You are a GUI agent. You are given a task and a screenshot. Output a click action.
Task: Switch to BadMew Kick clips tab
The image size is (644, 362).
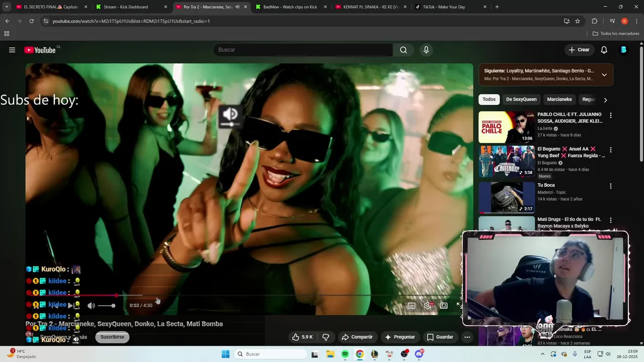[x=291, y=7]
